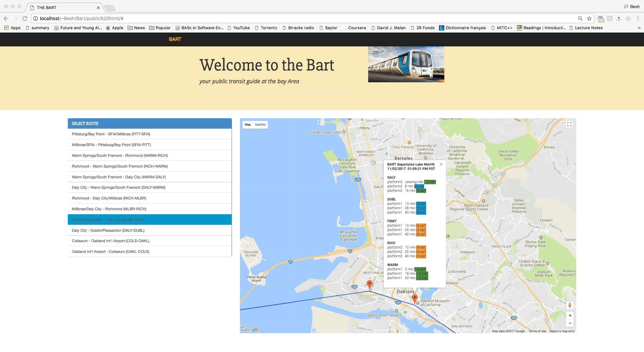Open the Lecture Notes bookmark
Viewport: 644px width, 352px height.
tap(586, 28)
